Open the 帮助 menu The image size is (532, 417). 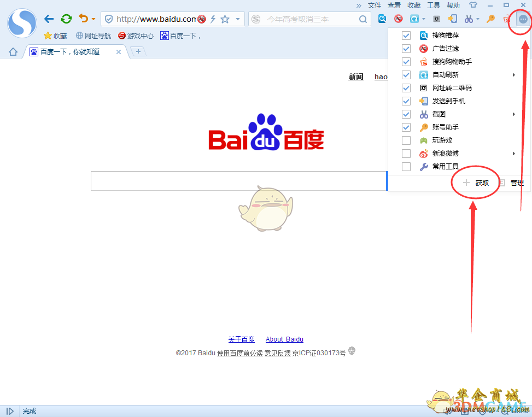pos(453,5)
